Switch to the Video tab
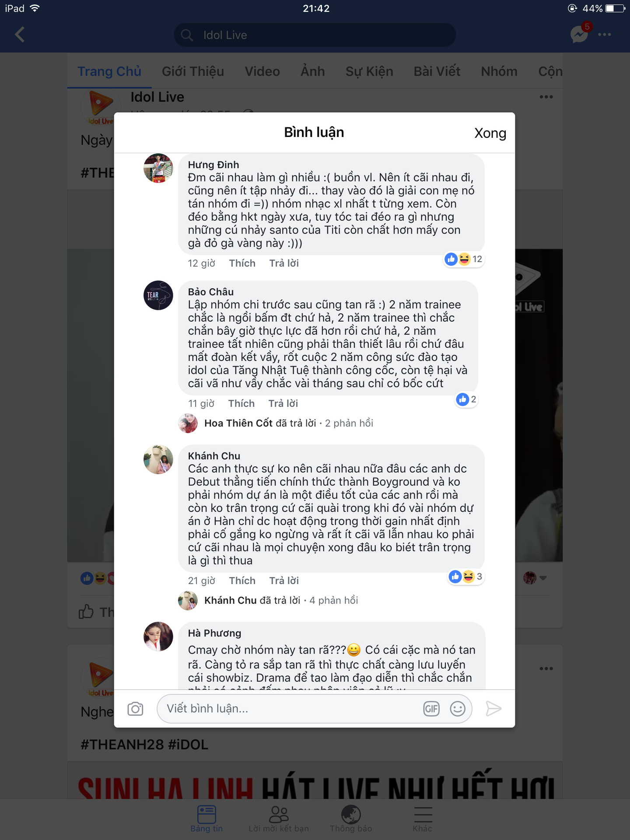This screenshot has height=840, width=630. 262,71
